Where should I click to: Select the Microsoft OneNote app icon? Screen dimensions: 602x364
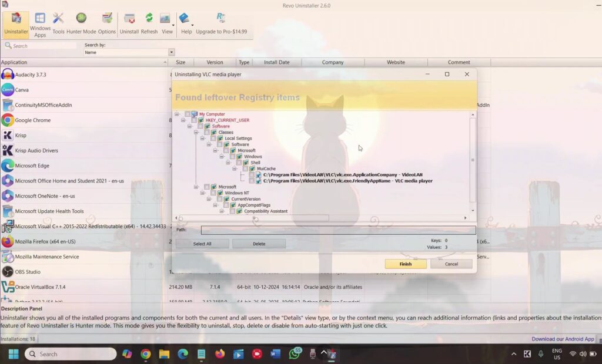[7, 196]
